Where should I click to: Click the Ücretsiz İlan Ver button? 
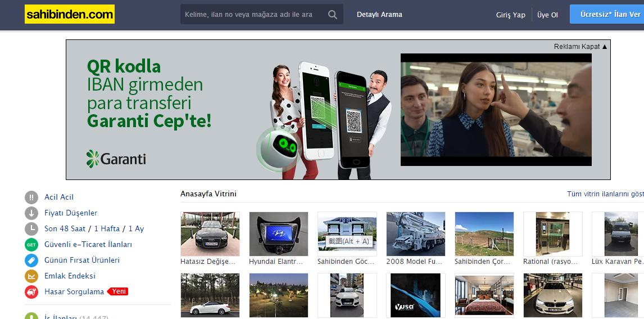click(606, 15)
